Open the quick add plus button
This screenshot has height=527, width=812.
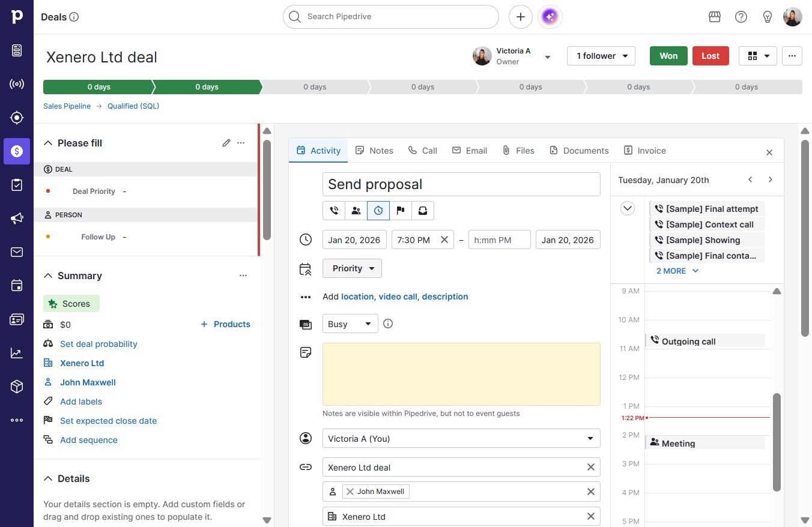tap(521, 17)
